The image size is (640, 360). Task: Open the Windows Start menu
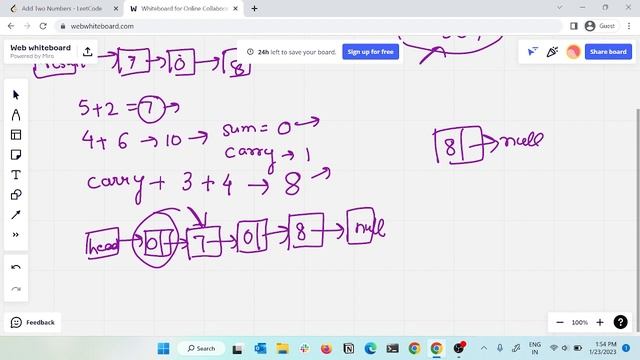pyautogui.click(x=163, y=348)
